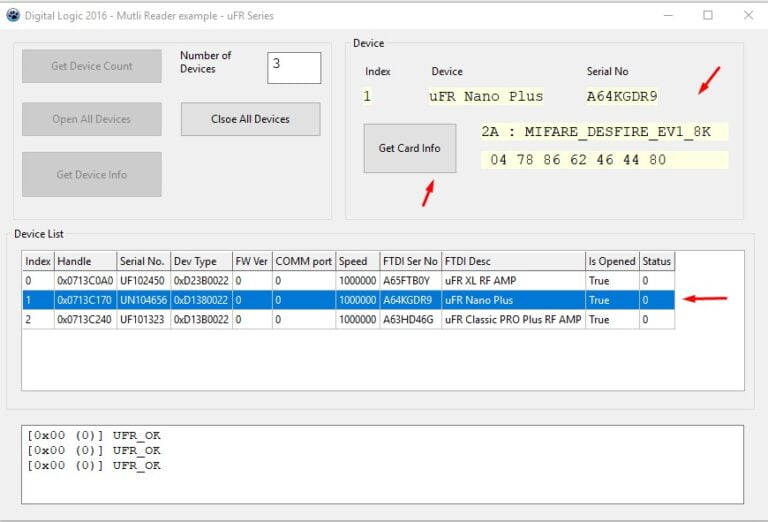Click the Index column header
The image size is (768, 522).
38,261
